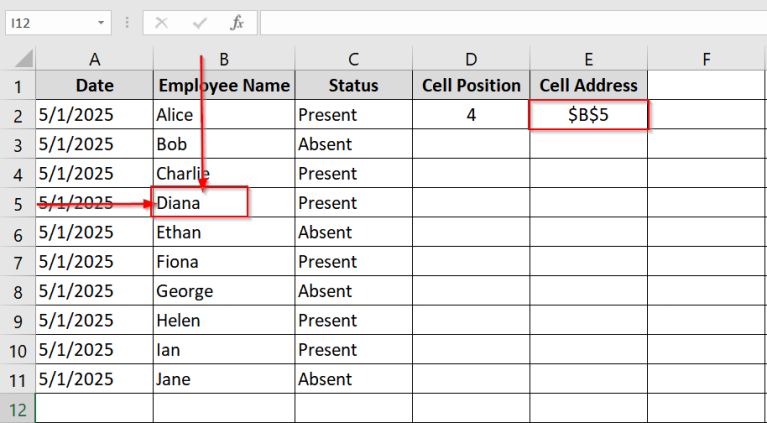Select row 5 header
The width and height of the screenshot is (767, 423).
click(17, 203)
